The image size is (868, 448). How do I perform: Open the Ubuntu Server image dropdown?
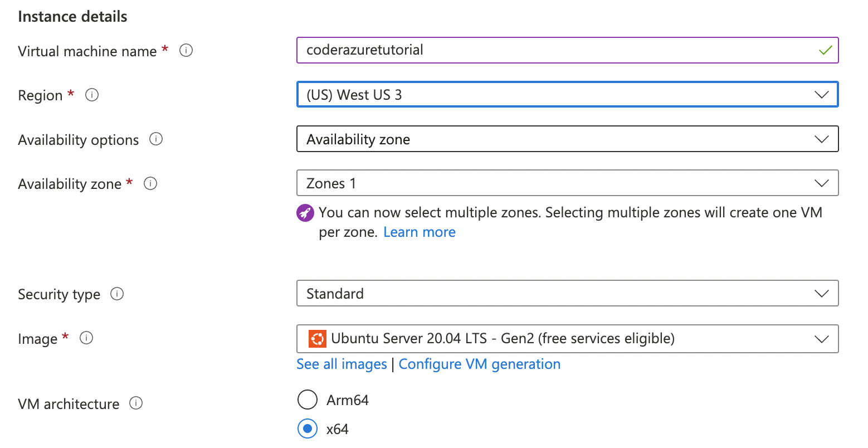pyautogui.click(x=822, y=338)
